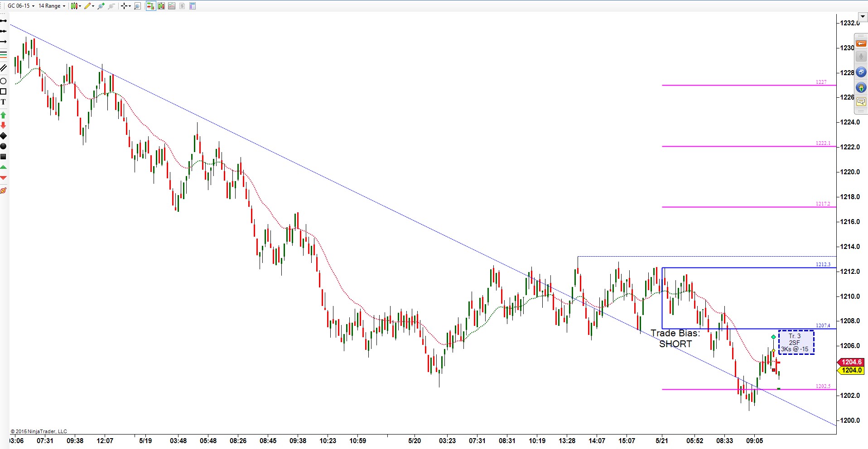Select the red triangle down marker tool

(3, 178)
